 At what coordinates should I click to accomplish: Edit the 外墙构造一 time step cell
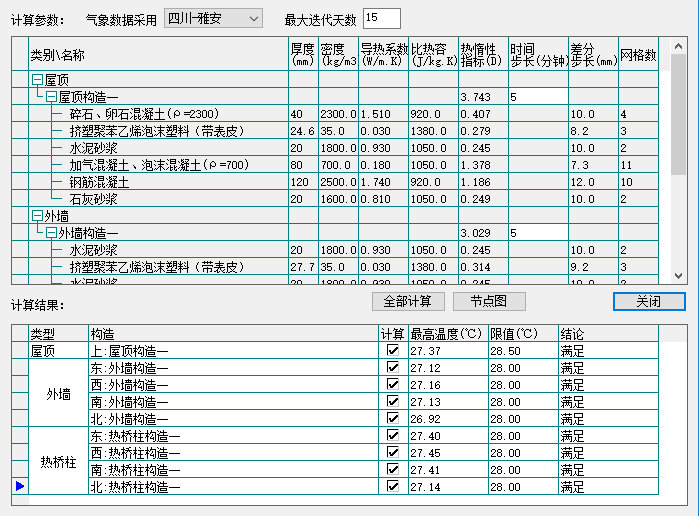click(x=536, y=233)
